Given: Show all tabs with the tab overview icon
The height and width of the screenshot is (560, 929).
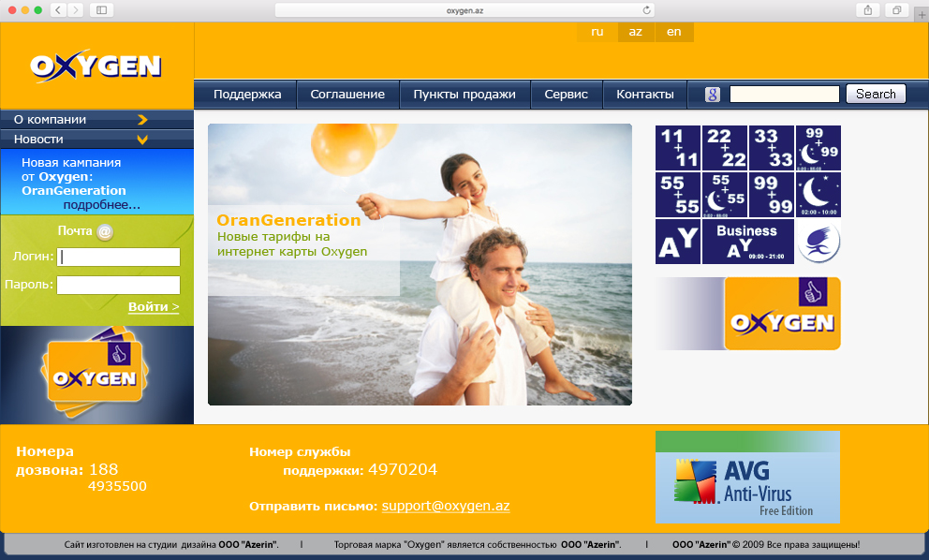Looking at the screenshot, I should [x=896, y=10].
